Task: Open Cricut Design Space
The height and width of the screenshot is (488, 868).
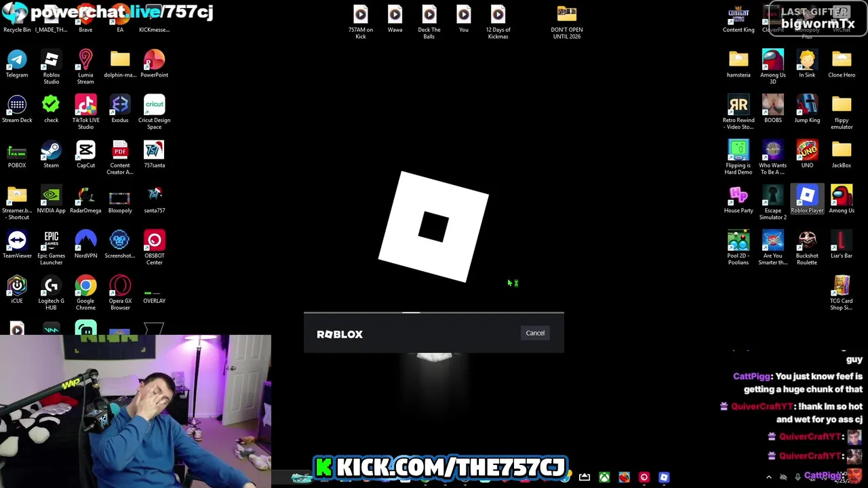Action: point(154,112)
